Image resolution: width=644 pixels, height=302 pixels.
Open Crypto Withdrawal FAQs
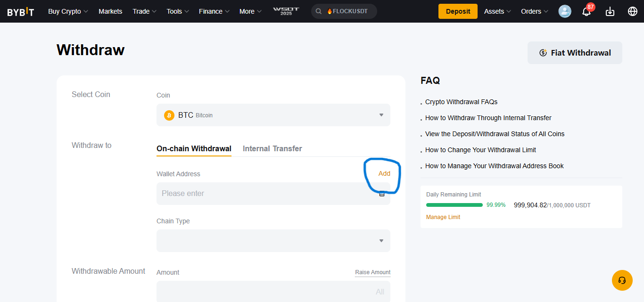(461, 102)
